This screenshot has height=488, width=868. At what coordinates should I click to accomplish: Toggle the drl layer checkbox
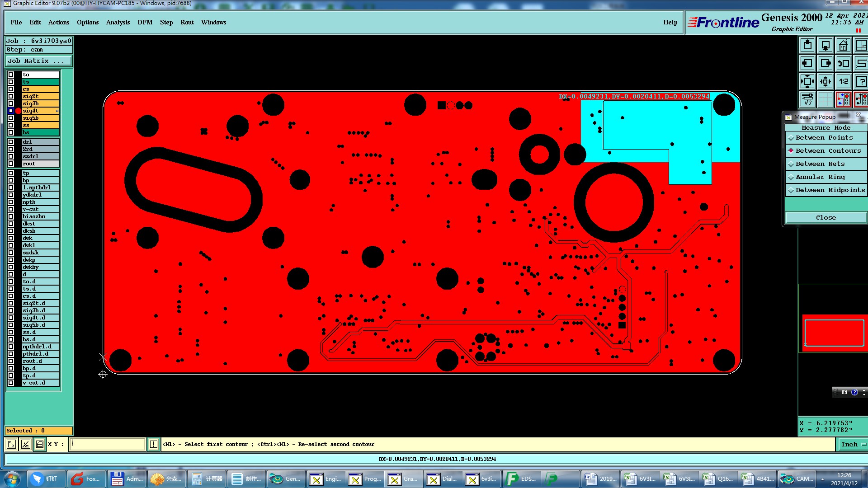click(x=11, y=142)
